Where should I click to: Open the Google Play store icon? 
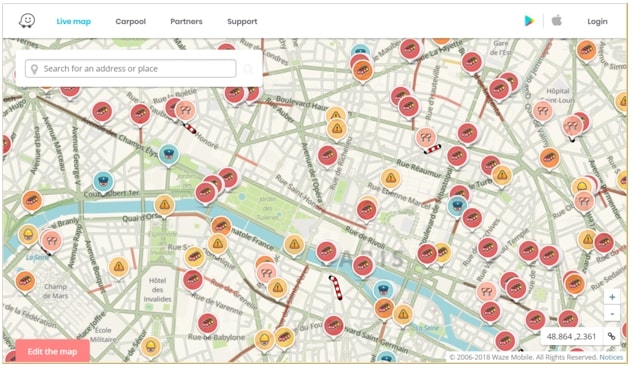point(529,21)
